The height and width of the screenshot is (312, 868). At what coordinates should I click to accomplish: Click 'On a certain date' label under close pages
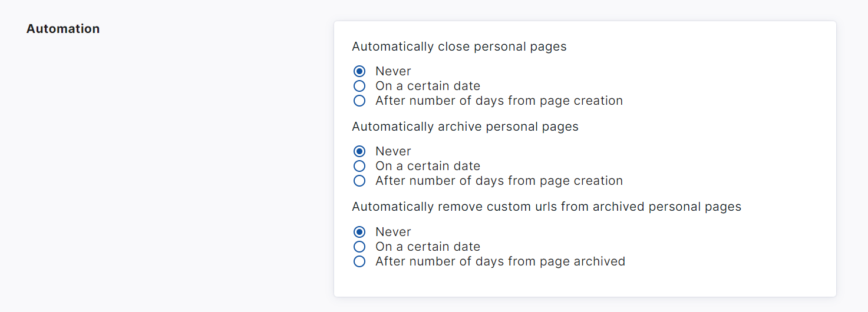coord(428,86)
